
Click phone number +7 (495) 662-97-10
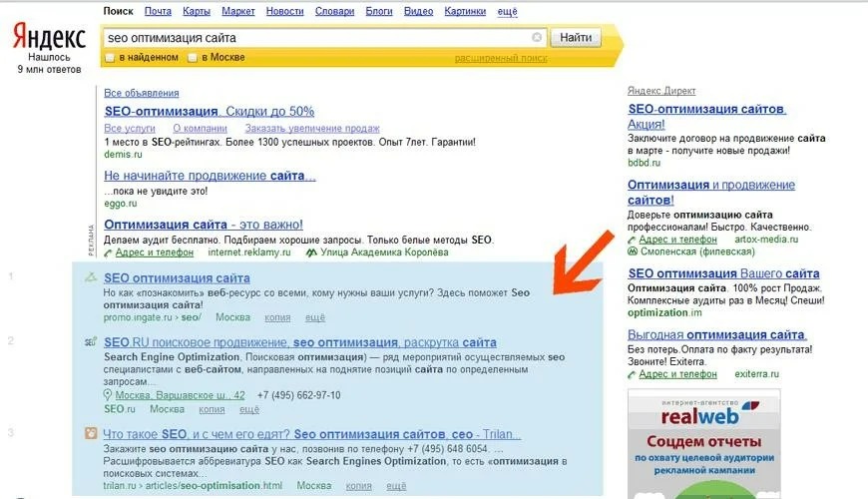click(299, 395)
